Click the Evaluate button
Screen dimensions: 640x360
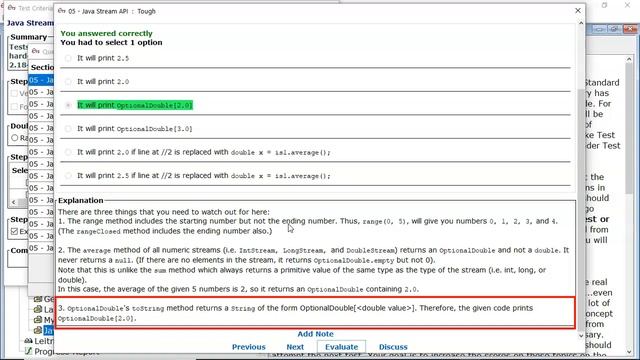[341, 347]
